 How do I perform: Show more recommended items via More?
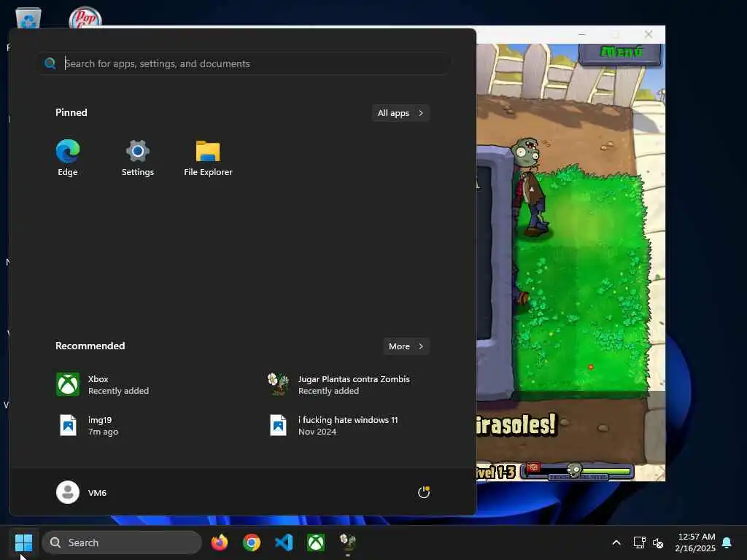406,346
